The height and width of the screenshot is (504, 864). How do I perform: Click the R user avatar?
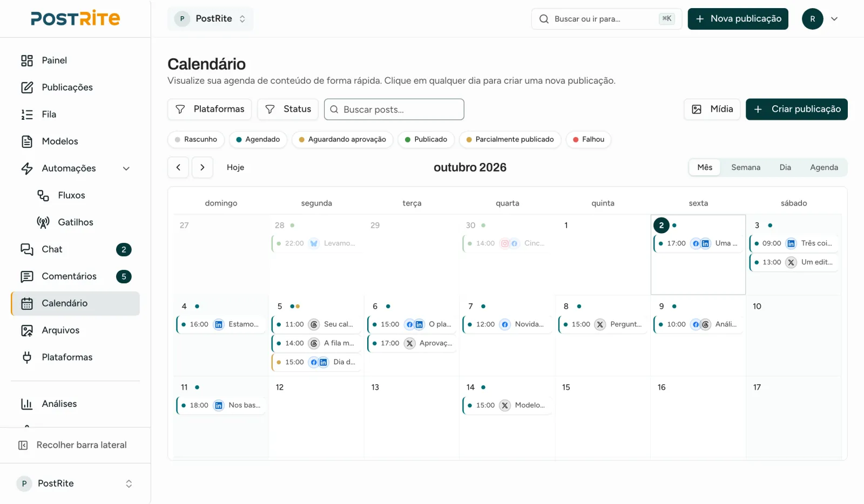812,19
